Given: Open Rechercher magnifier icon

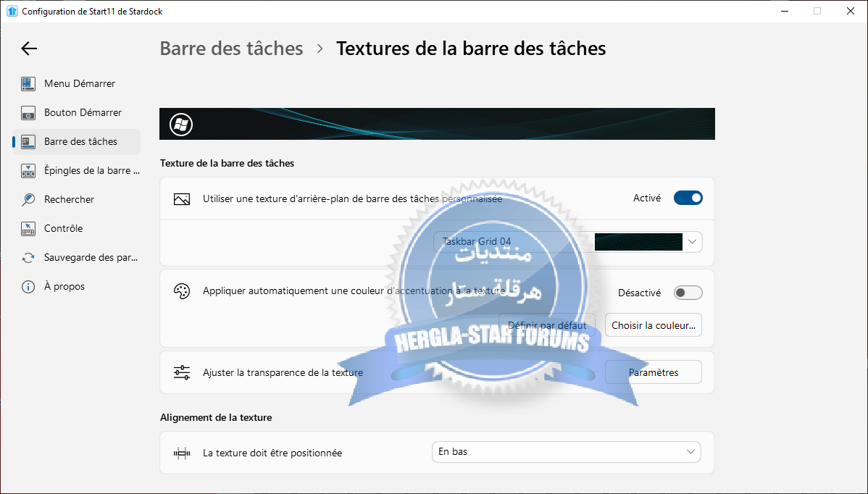Looking at the screenshot, I should point(28,200).
